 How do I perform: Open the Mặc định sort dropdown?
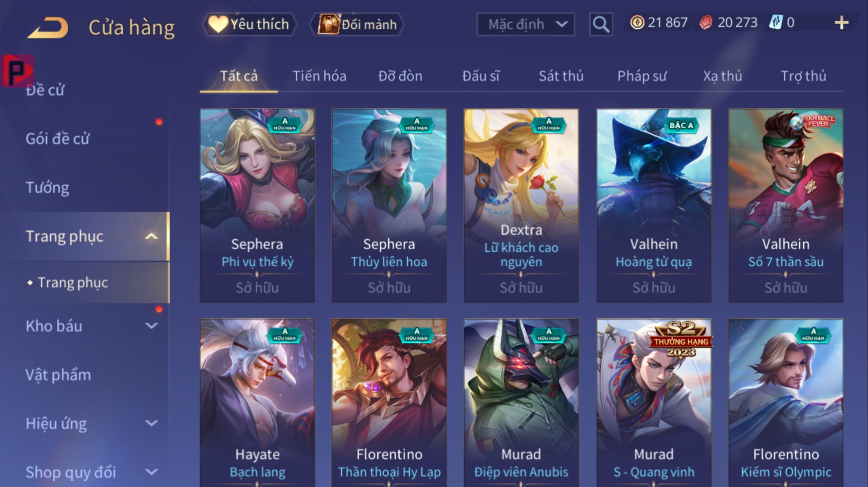(525, 24)
